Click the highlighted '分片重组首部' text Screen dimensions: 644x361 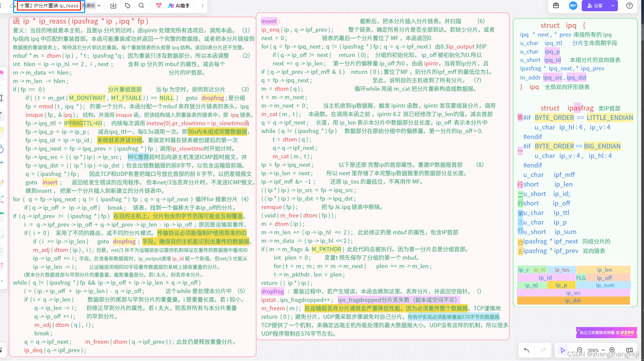[x=125, y=89]
